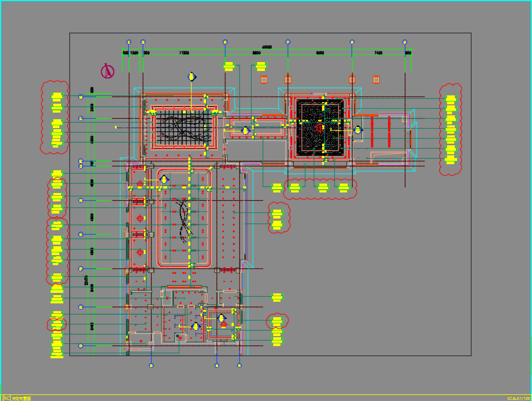
Task: Select grid axis bubble 6 at top
Action: [x=225, y=42]
